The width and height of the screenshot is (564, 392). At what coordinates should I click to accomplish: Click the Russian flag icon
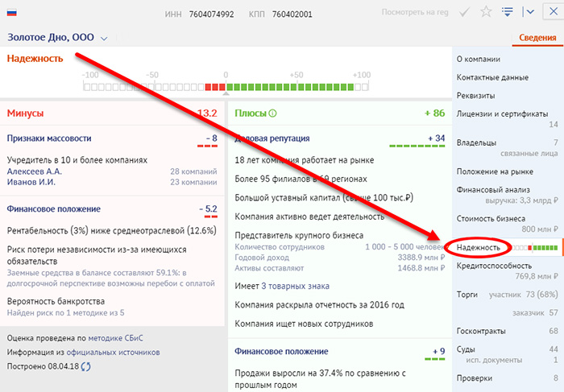12,13
